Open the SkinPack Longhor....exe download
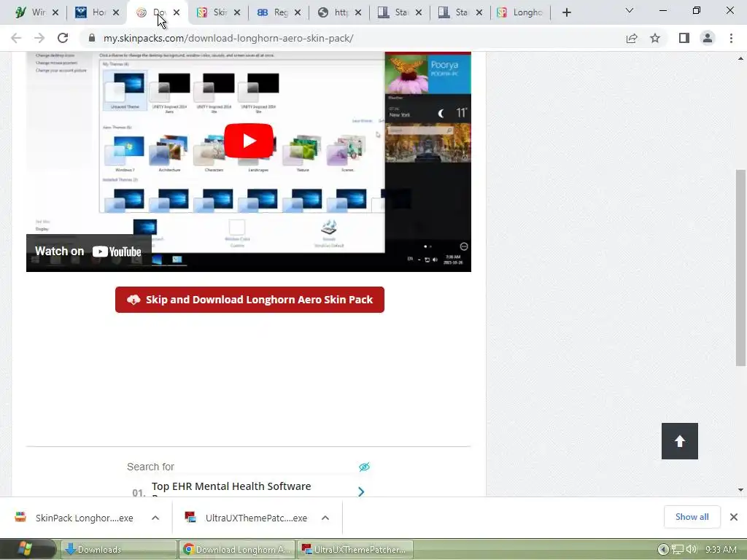This screenshot has height=560, width=747. click(76, 518)
